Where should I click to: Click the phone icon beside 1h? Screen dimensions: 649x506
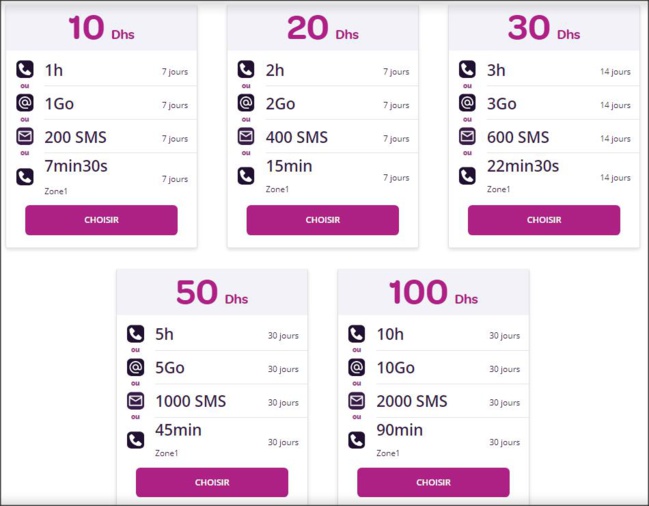tap(25, 70)
